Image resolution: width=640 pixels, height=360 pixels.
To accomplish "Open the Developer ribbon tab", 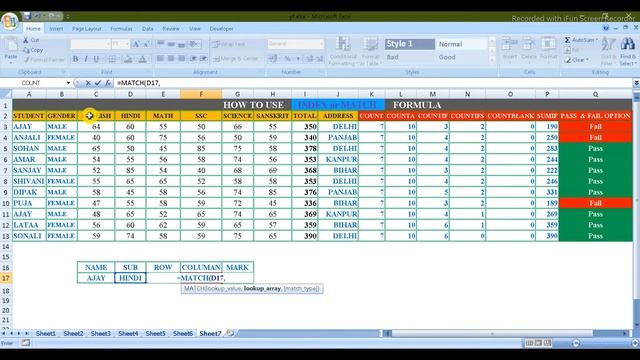I will (x=221, y=29).
